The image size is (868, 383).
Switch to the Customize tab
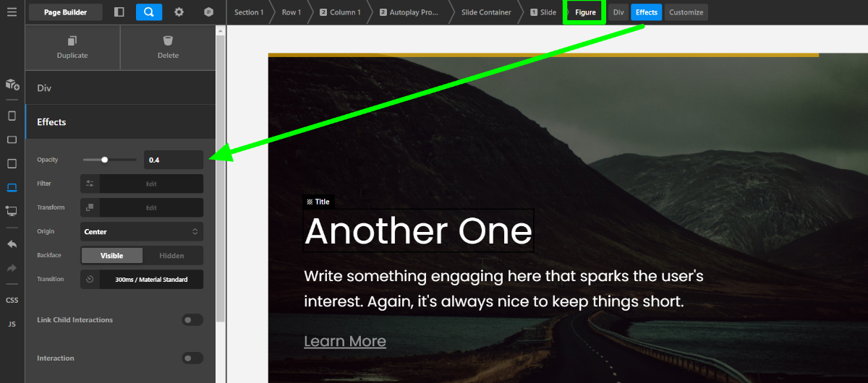pyautogui.click(x=686, y=12)
